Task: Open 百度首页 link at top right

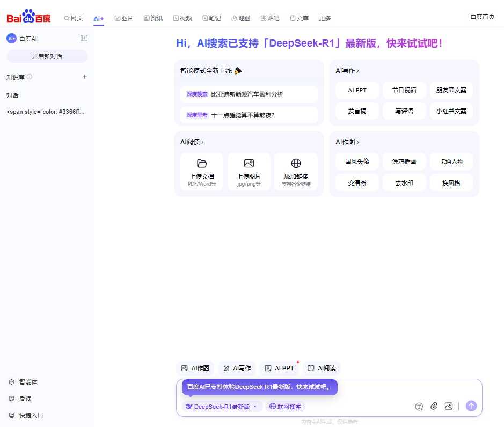Action: (481, 16)
